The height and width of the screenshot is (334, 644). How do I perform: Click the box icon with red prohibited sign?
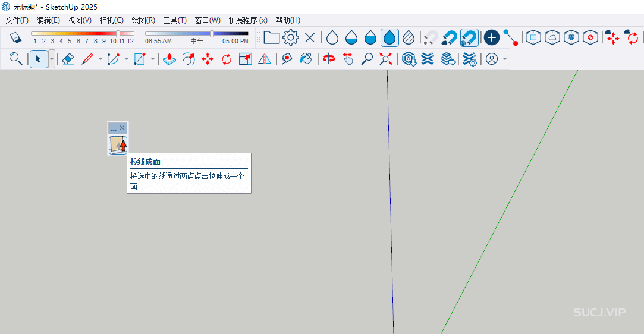tap(590, 38)
